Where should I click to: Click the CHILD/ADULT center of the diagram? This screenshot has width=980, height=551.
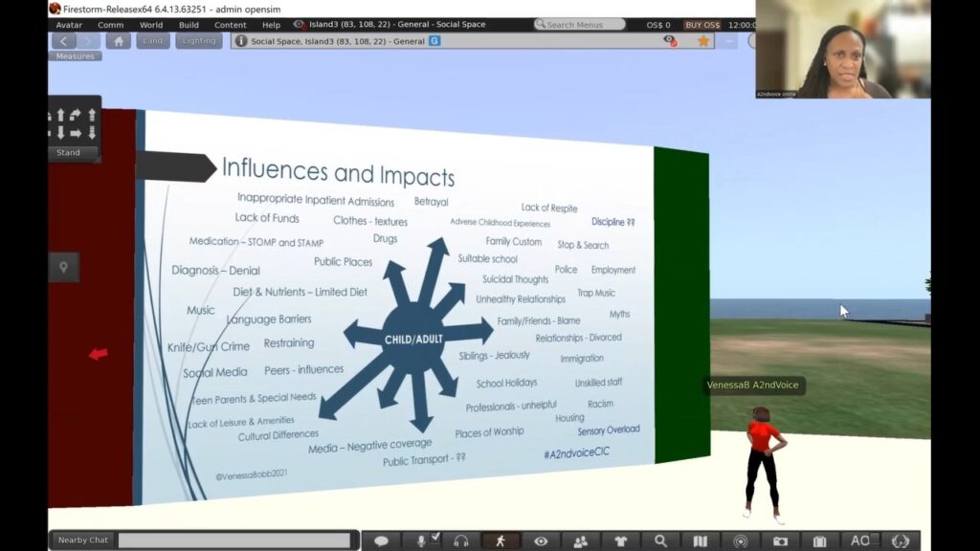tap(413, 340)
